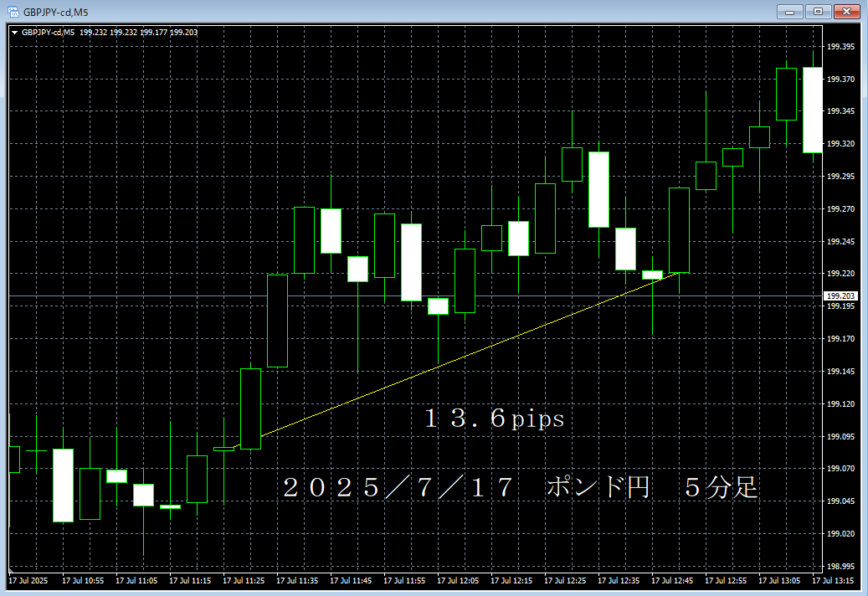This screenshot has height=596, width=868.
Task: Click the 198.995 price scale label
Action: coord(840,566)
